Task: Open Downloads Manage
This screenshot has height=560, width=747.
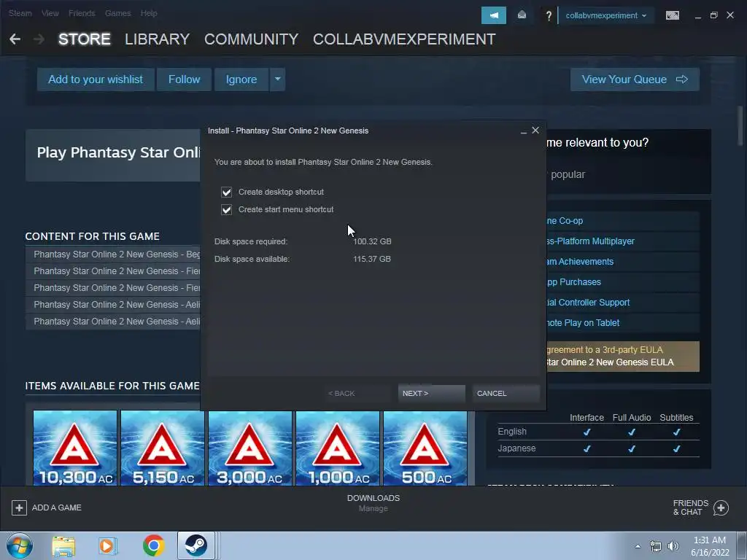Action: tap(373, 503)
